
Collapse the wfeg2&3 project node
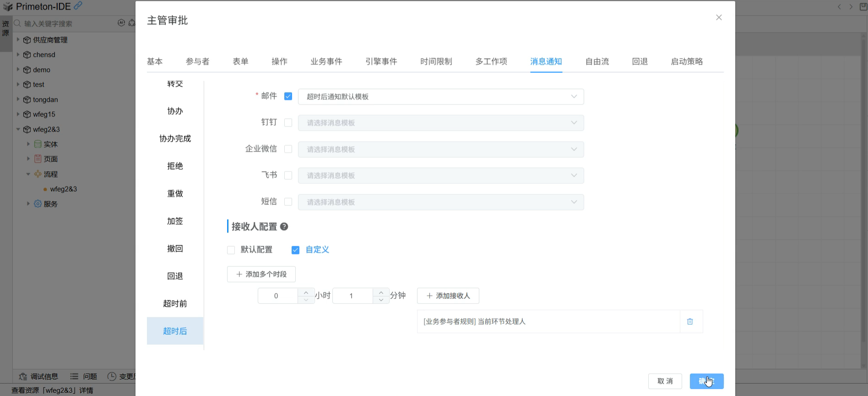(18, 129)
